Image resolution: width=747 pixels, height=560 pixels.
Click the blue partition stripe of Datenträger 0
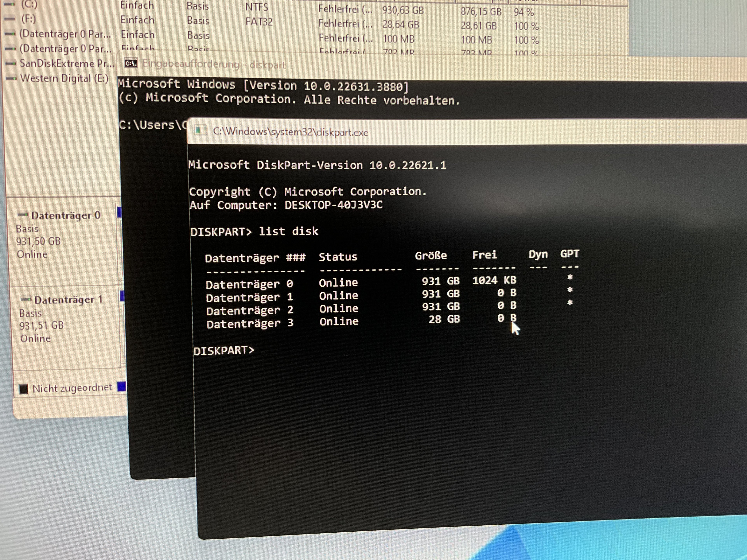[119, 213]
